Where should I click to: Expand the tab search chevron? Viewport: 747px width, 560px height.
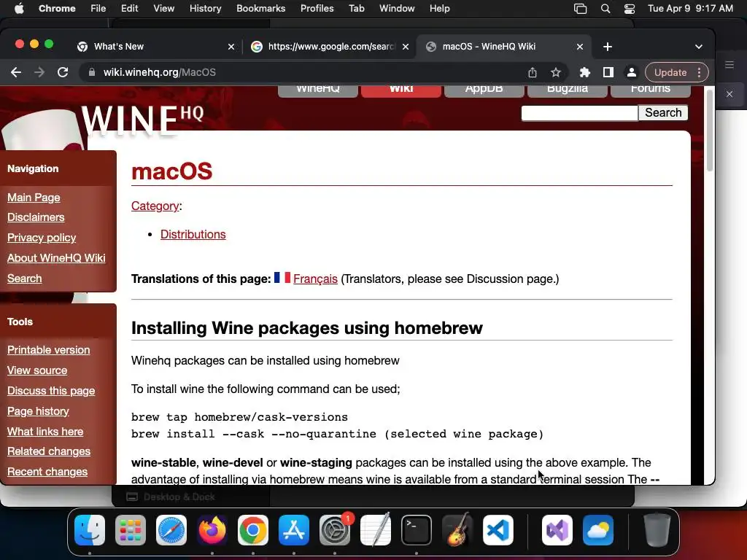698,47
